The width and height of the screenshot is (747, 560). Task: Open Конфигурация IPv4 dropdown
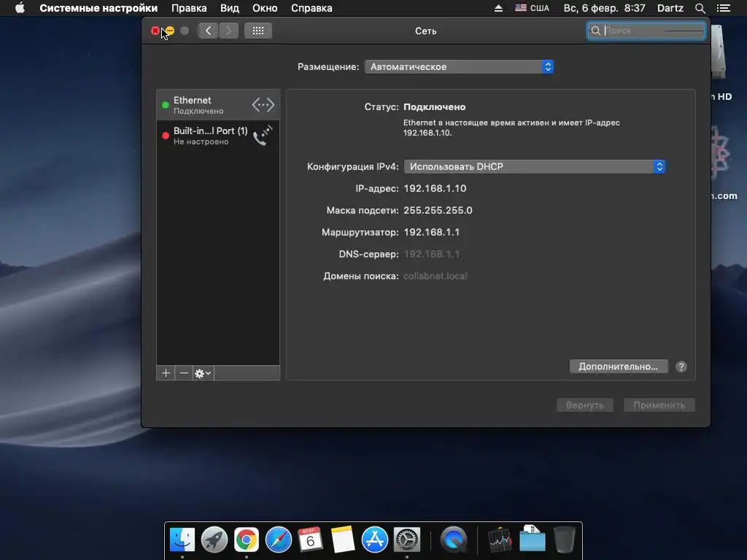pyautogui.click(x=535, y=167)
